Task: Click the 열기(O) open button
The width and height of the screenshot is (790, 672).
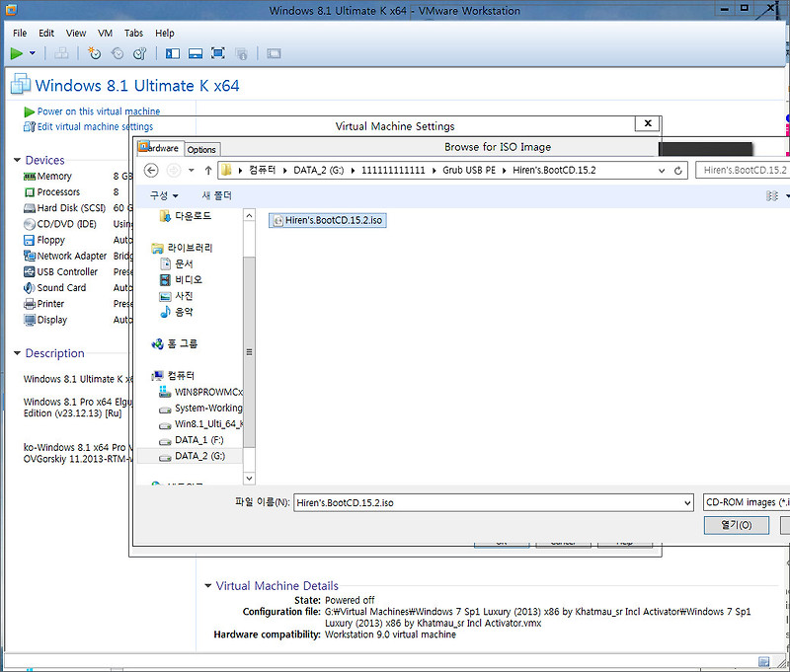Action: click(x=736, y=525)
